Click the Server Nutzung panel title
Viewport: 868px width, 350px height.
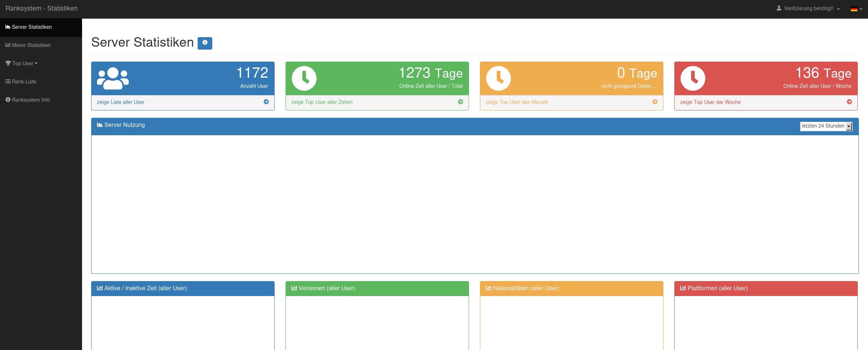coord(124,125)
